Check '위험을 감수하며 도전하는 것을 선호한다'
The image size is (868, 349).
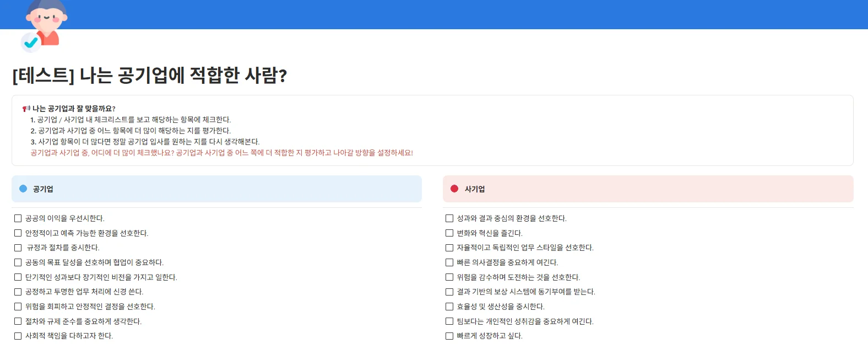[449, 277]
